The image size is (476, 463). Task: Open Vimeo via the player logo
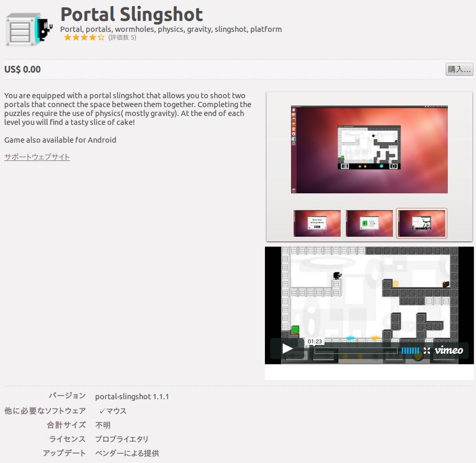click(x=448, y=350)
